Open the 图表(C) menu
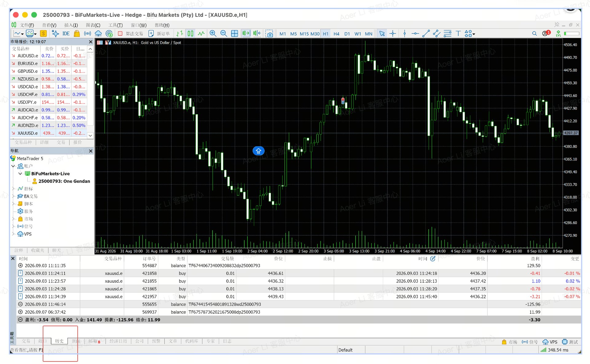The width and height of the screenshot is (590, 364). [x=93, y=25]
